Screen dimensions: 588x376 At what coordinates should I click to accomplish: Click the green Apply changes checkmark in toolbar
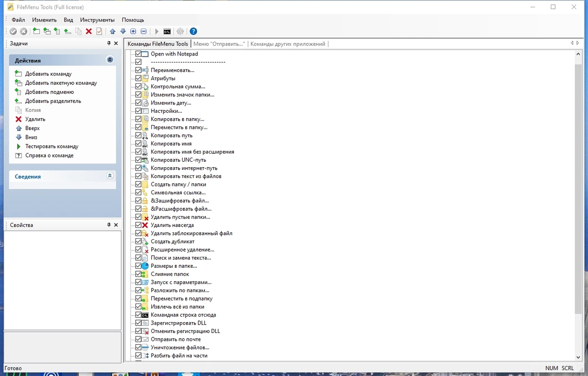[13, 31]
